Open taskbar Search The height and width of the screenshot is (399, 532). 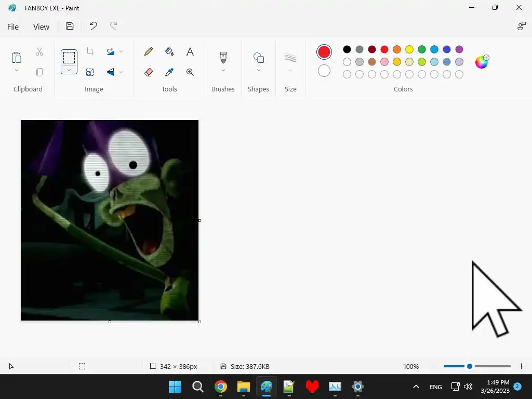[197, 387]
